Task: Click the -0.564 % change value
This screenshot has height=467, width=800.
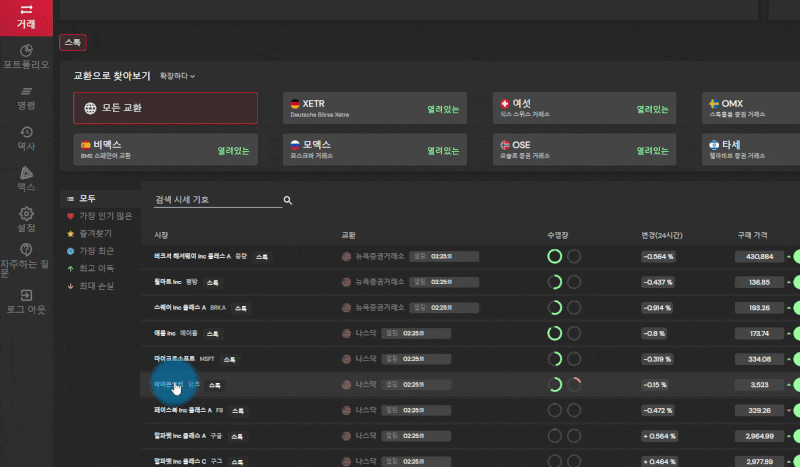Action: click(658, 256)
